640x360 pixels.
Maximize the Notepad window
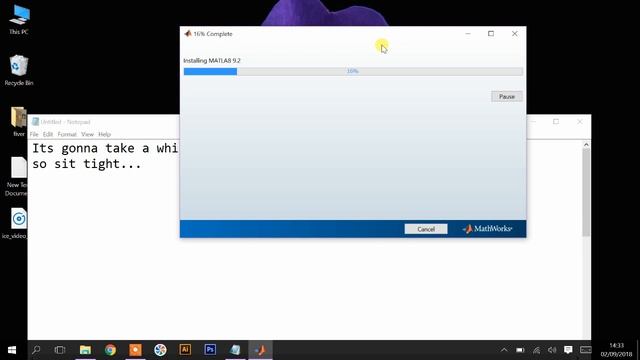[556, 122]
